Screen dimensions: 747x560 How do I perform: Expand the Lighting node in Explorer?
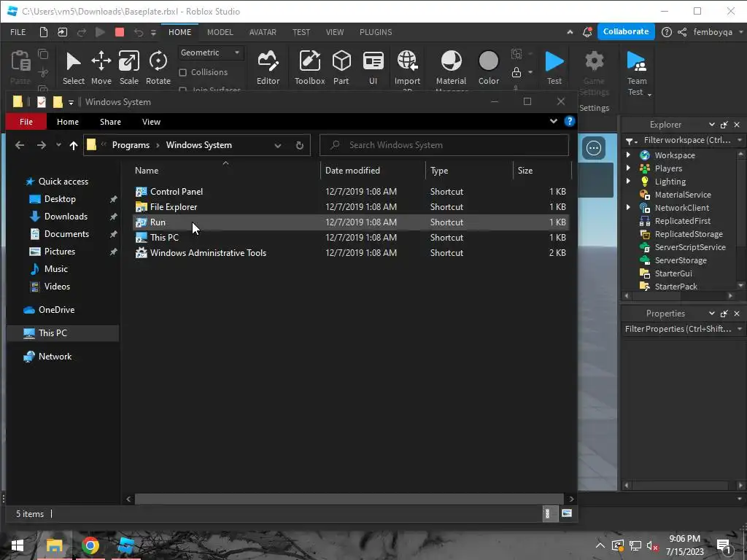pyautogui.click(x=628, y=181)
